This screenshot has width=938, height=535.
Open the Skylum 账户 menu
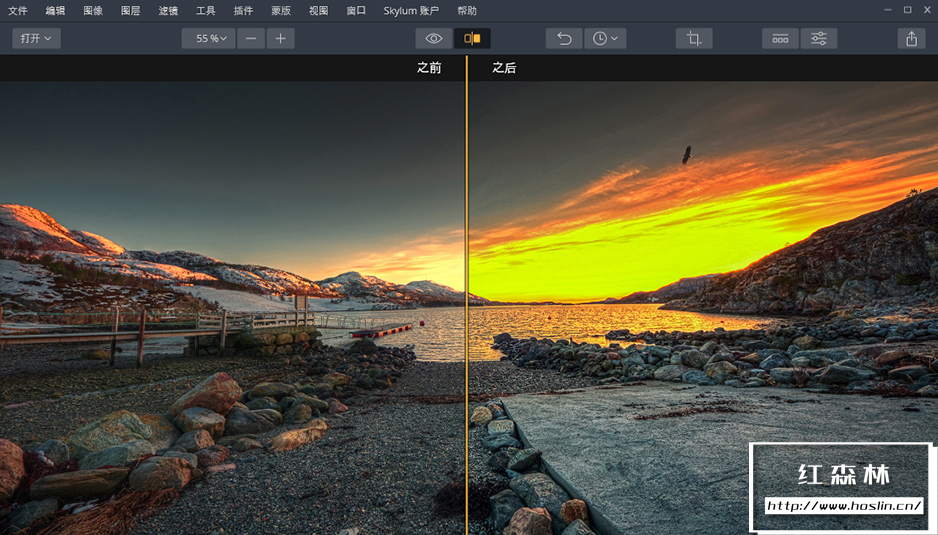411,11
